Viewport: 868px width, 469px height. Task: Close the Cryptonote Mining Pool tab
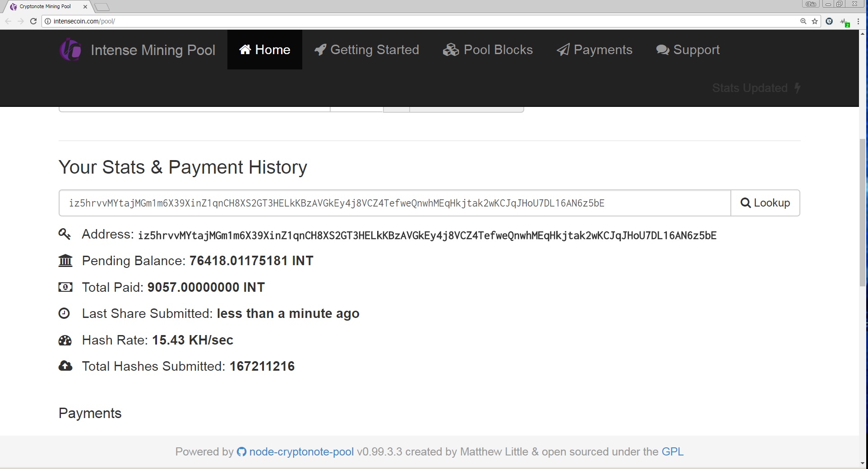coord(85,7)
